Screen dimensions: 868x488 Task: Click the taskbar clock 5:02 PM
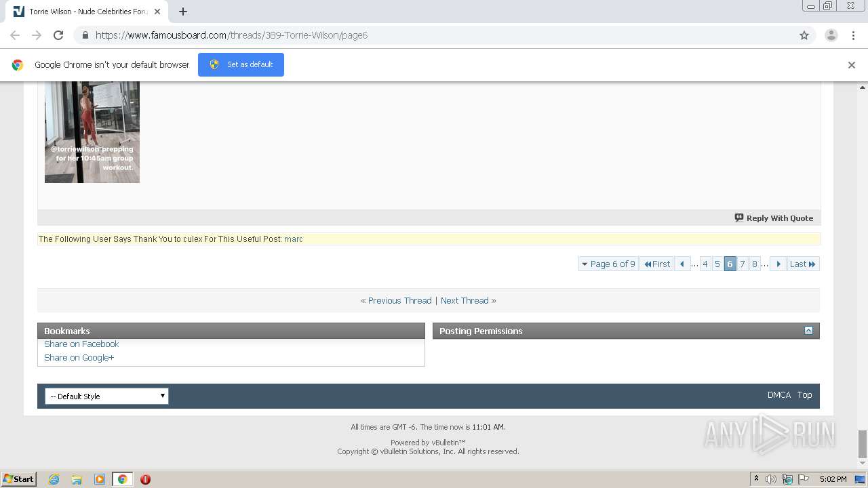pyautogui.click(x=833, y=479)
